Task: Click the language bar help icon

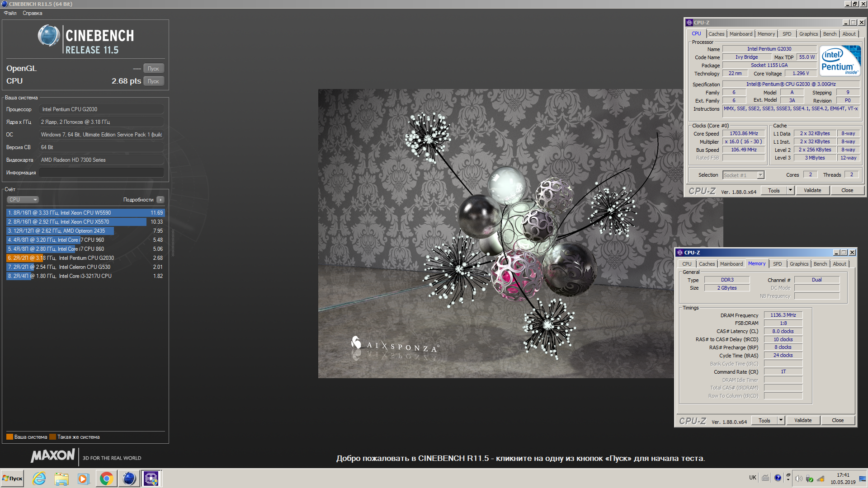Action: [x=778, y=478]
